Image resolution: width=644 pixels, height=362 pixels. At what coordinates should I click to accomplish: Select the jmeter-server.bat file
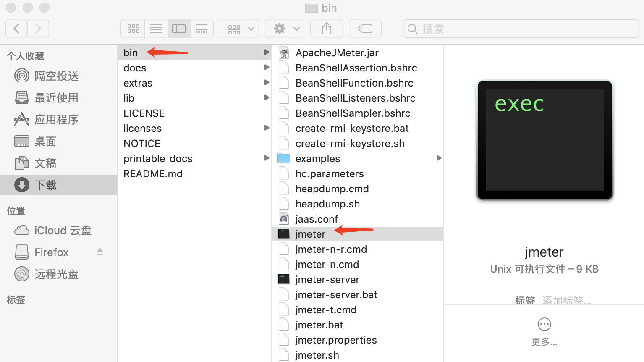[x=358, y=295]
